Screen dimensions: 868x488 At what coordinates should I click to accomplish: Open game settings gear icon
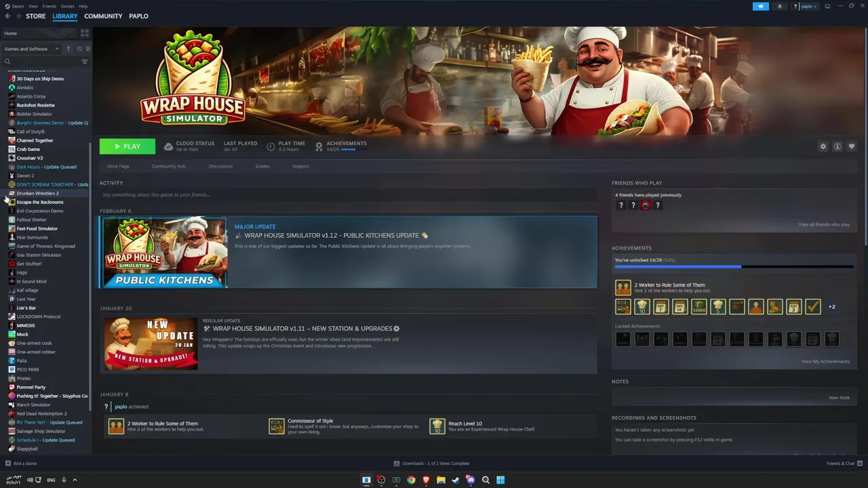823,146
